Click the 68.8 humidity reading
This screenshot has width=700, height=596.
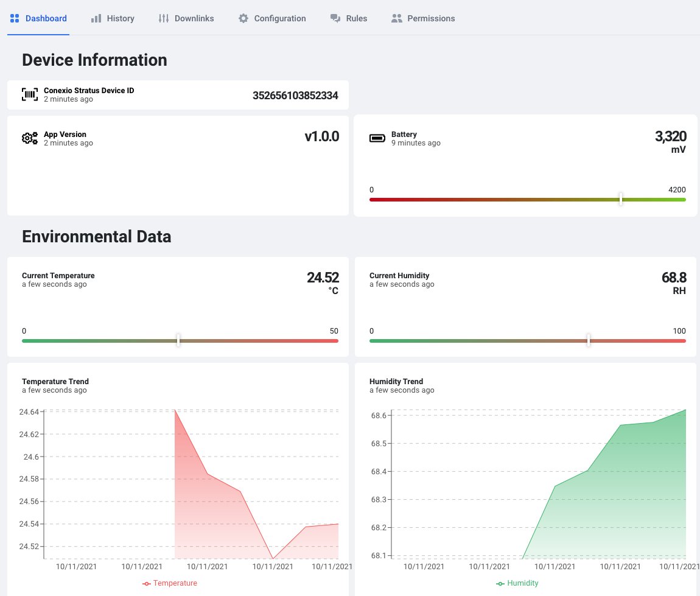click(x=674, y=278)
